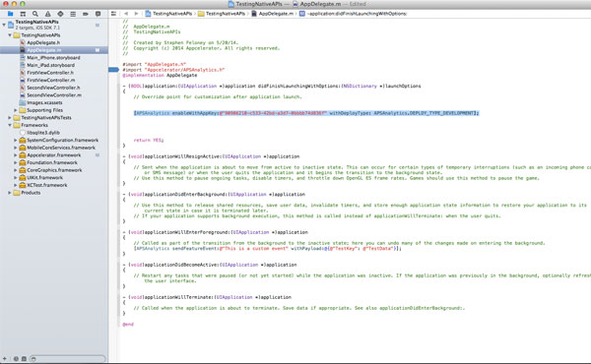Open the Symbol navigator tab
591x364 pixels.
coord(23,14)
